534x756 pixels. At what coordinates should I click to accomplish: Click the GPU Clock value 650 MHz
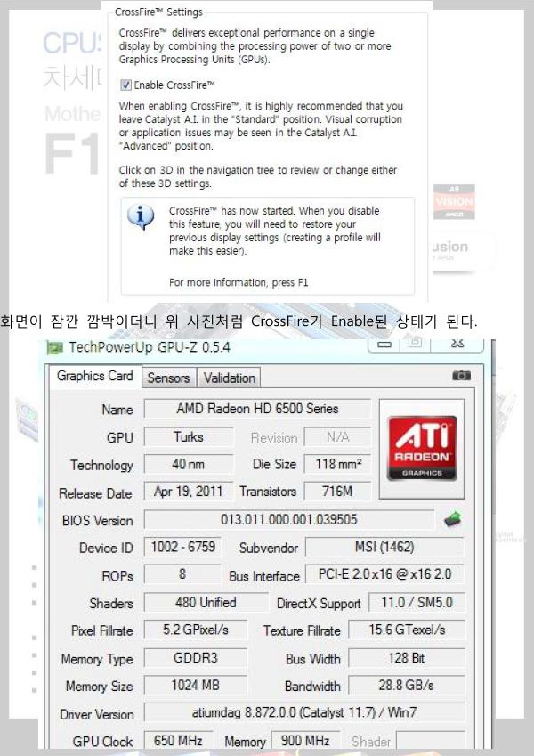[x=178, y=741]
